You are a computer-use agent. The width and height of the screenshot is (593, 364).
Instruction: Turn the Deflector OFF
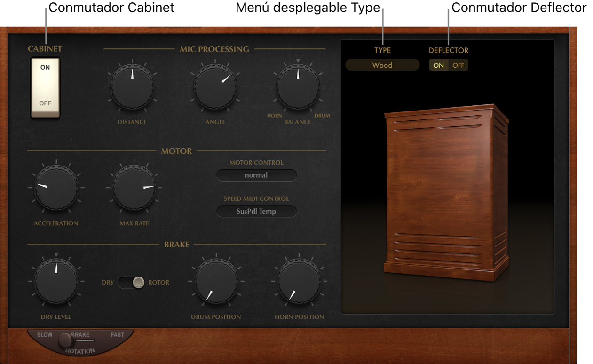[459, 65]
